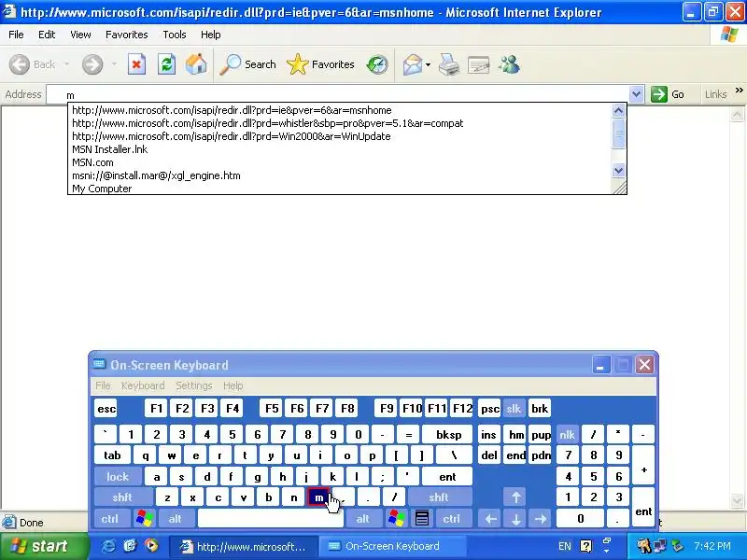Click the Edit page toolbar icon
The image size is (747, 560).
click(479, 64)
